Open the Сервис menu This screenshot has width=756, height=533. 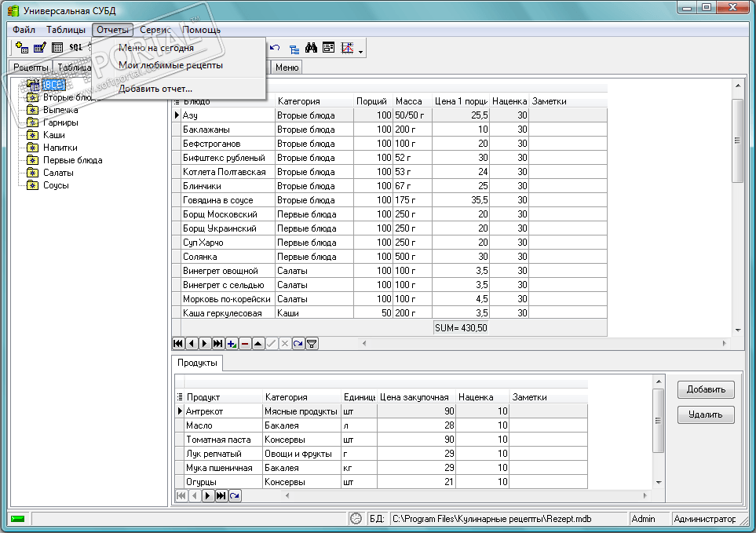pos(155,30)
